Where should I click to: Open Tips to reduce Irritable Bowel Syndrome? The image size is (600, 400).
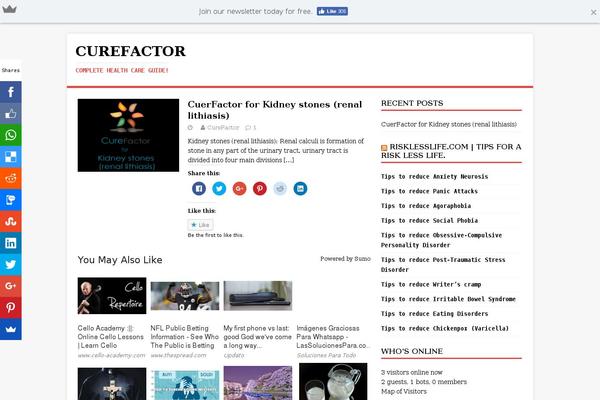(x=448, y=299)
